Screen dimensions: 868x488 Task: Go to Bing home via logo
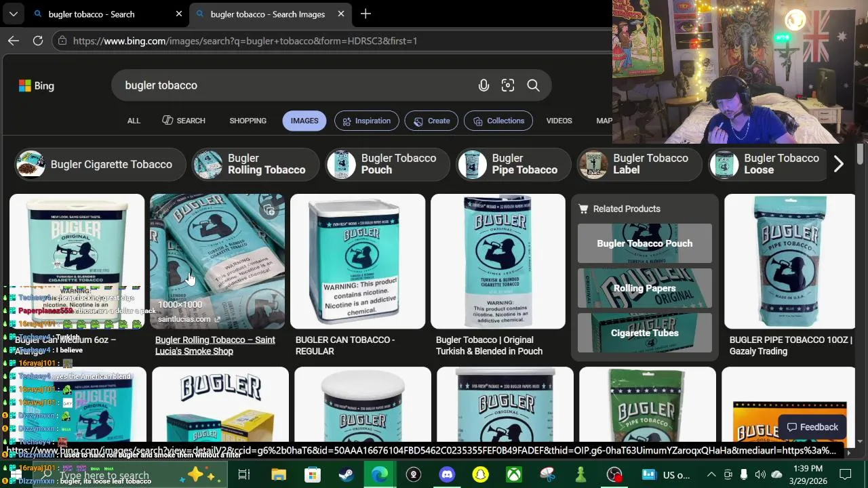click(37, 85)
